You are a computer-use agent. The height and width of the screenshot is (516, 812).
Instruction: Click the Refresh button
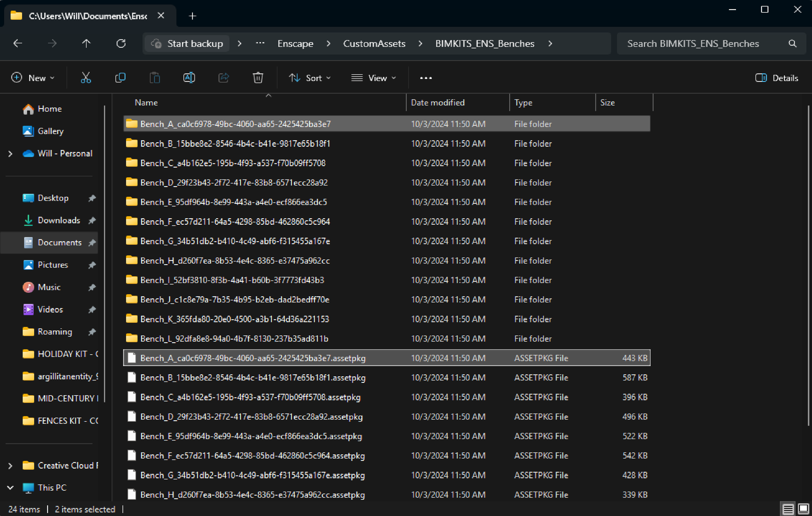point(121,44)
